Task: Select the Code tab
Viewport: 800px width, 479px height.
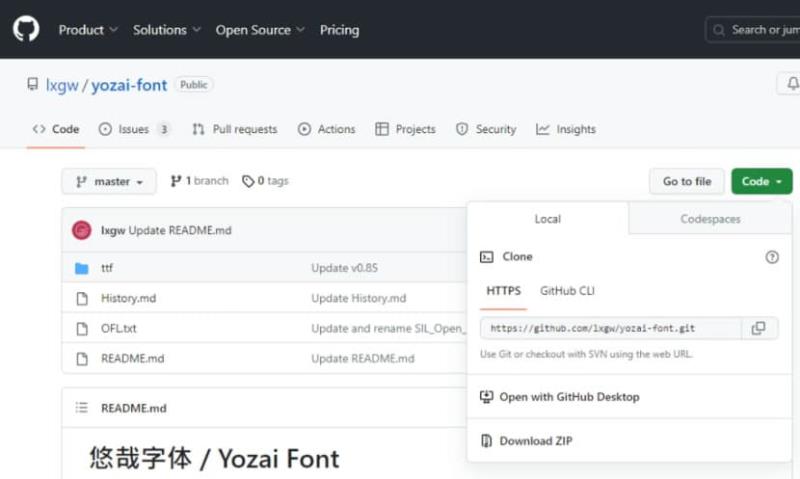Action: pyautogui.click(x=56, y=129)
